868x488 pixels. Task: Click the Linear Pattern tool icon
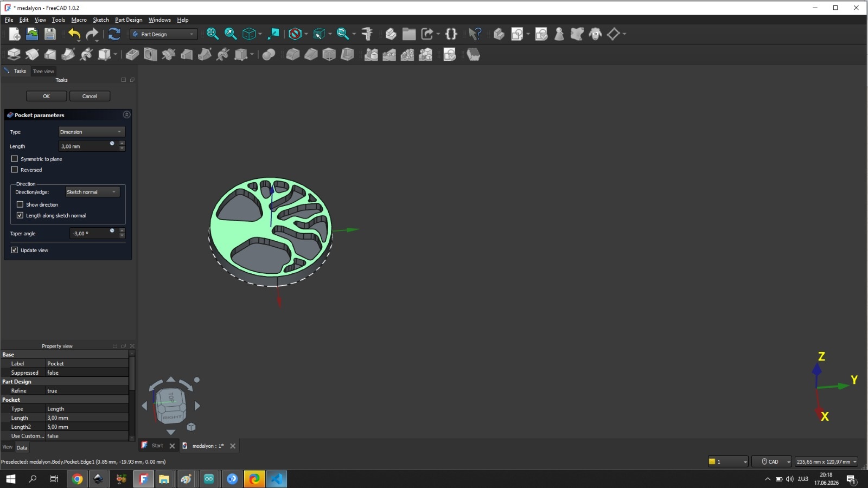(389, 54)
